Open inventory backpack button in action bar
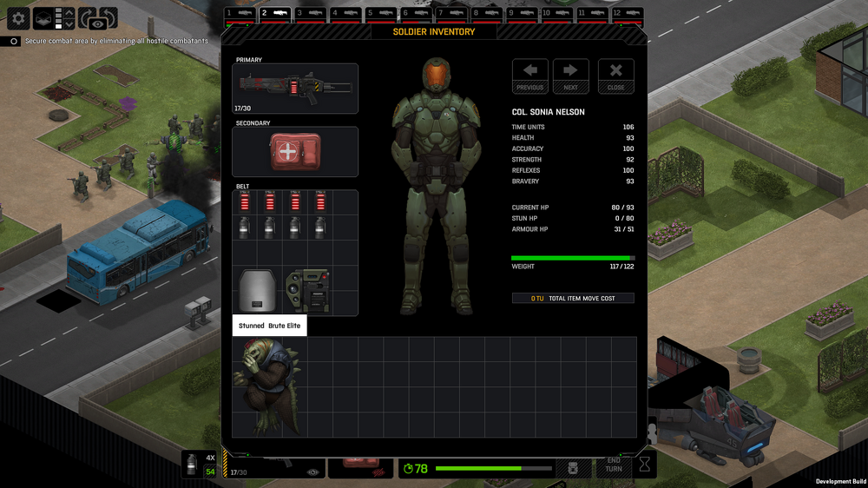Screen dimensions: 868x488 coord(573,469)
